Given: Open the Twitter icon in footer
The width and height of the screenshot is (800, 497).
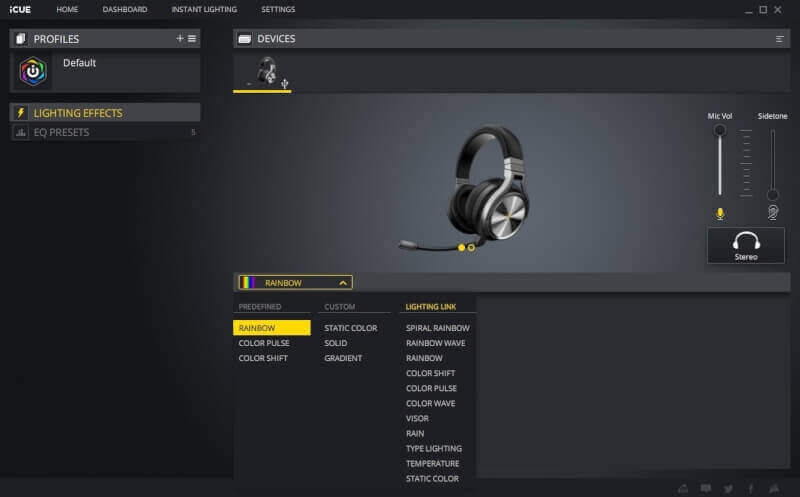Looking at the screenshot, I should tap(728, 488).
